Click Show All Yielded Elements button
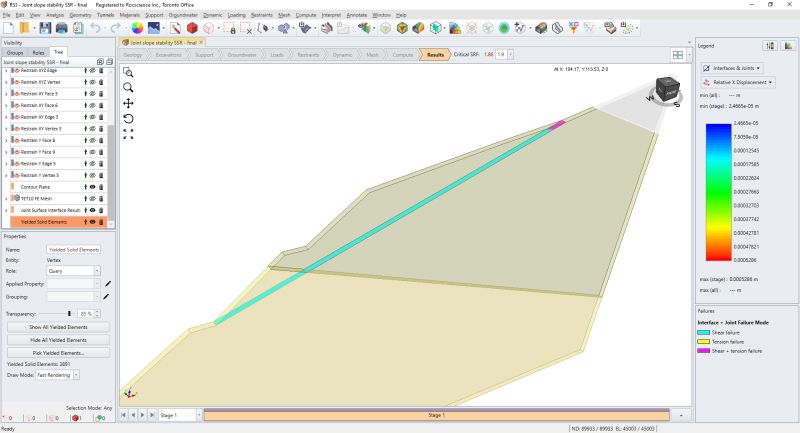The image size is (800, 433). (58, 327)
